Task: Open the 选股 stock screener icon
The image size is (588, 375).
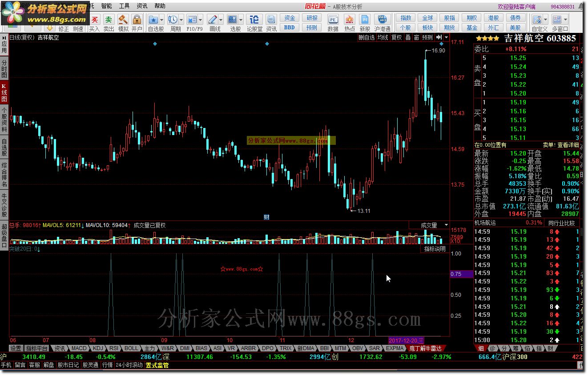Action: (x=233, y=20)
